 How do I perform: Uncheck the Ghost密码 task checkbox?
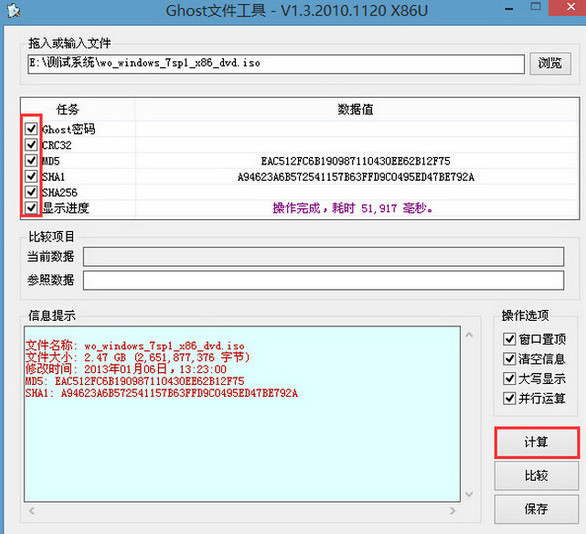(31, 129)
